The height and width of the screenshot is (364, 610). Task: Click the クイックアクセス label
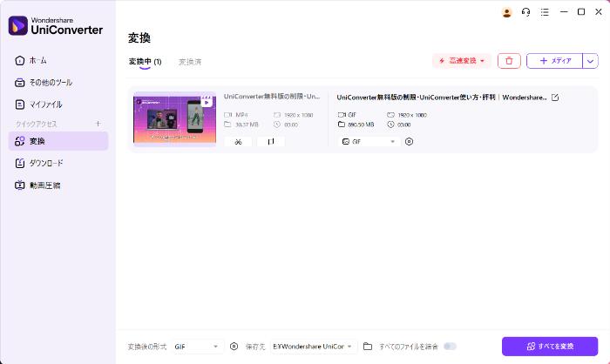[x=37, y=124]
